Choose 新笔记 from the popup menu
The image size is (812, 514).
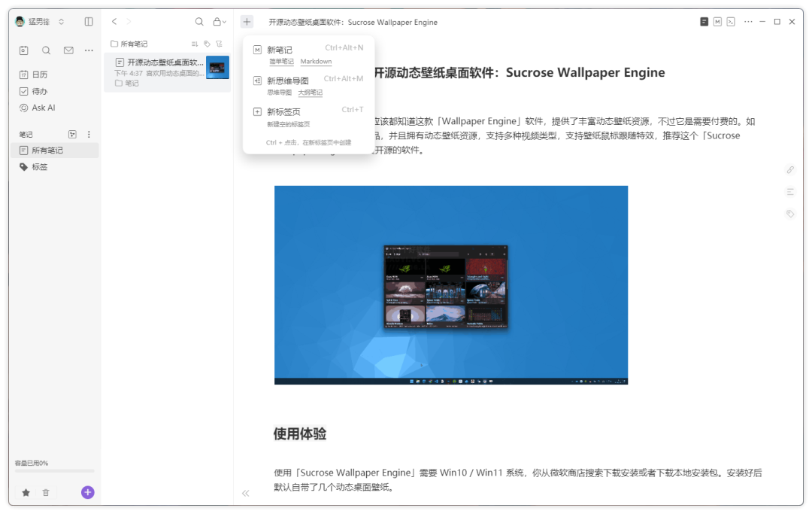point(280,50)
